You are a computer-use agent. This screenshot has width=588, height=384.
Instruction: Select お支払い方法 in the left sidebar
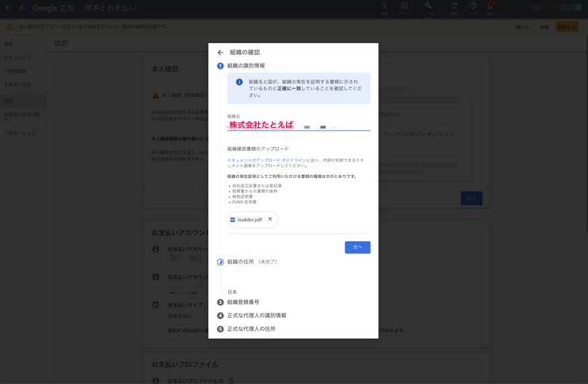click(x=17, y=84)
